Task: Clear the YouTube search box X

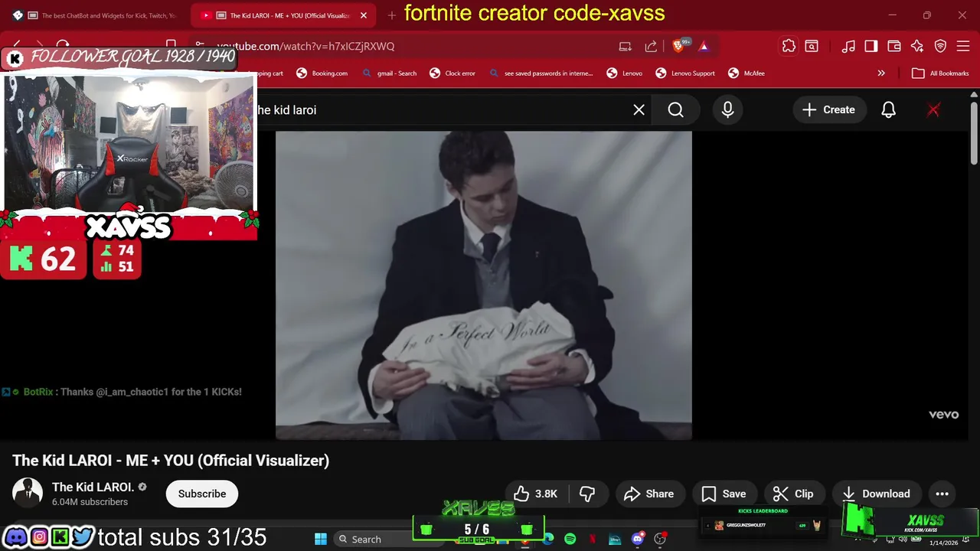Action: [639, 110]
